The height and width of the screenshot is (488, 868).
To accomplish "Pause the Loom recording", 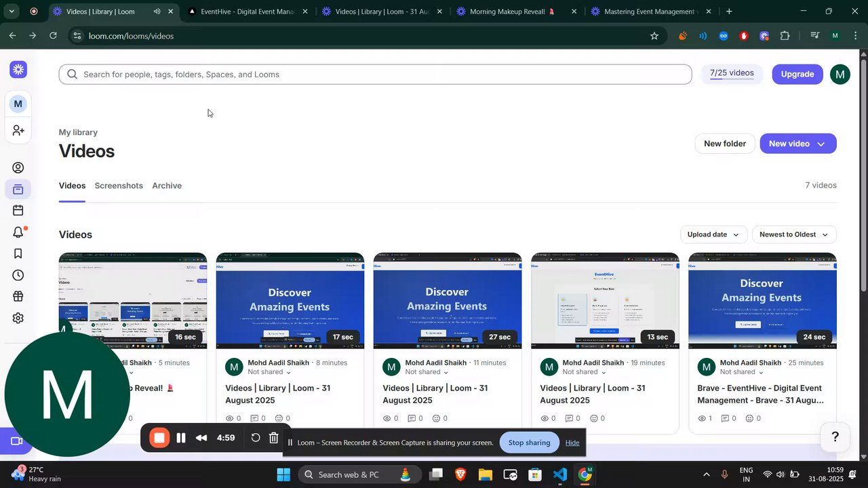I will point(181,438).
